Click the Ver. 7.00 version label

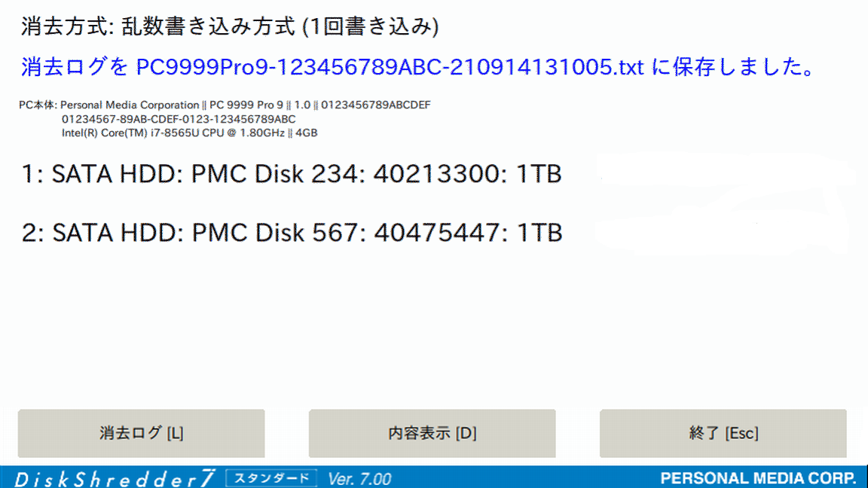click(x=359, y=479)
